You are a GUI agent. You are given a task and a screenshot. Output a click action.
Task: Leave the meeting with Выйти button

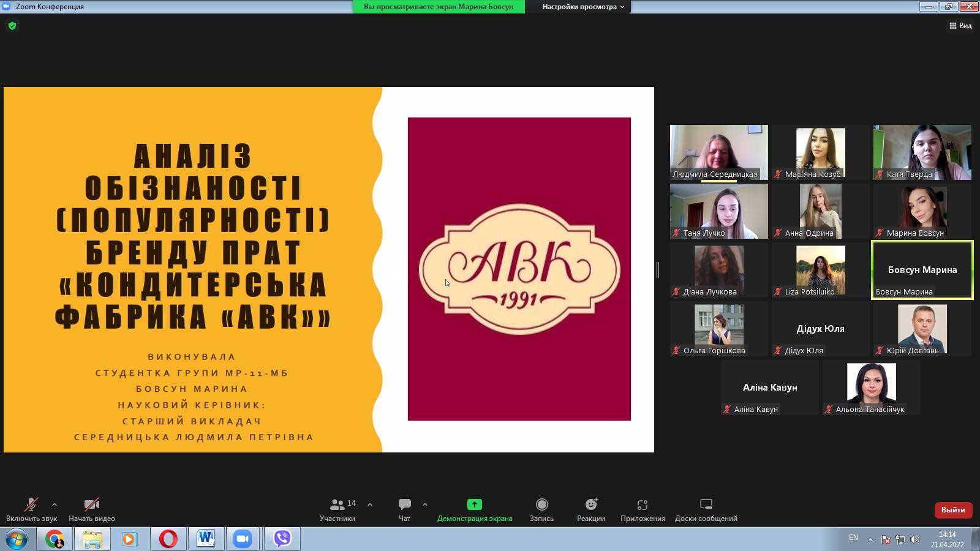pyautogui.click(x=953, y=510)
